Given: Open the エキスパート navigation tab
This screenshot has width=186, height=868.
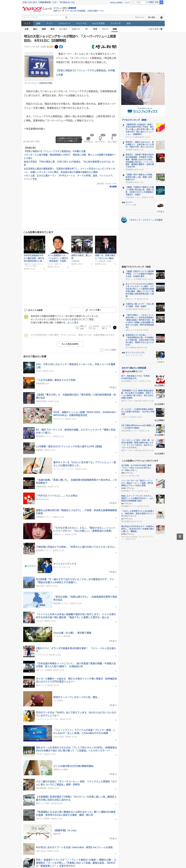Looking at the screenshot, I should 64,23.
